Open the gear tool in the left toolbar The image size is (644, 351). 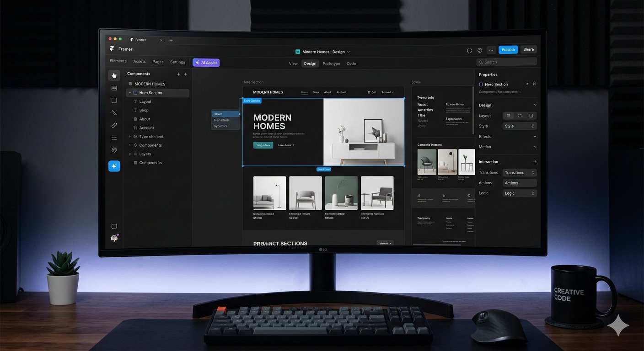click(x=114, y=150)
